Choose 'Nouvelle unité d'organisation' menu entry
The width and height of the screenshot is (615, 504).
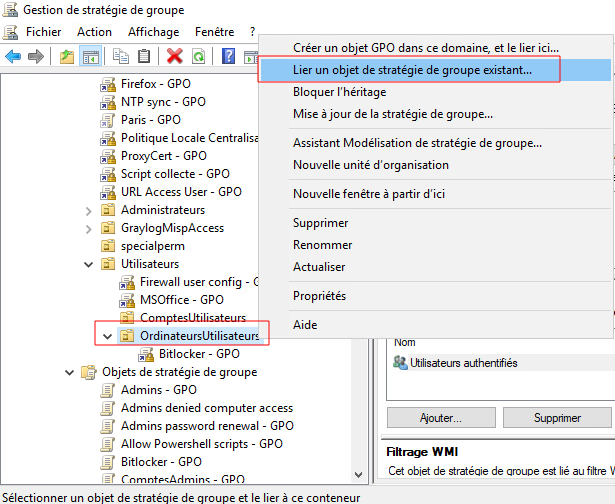click(370, 164)
